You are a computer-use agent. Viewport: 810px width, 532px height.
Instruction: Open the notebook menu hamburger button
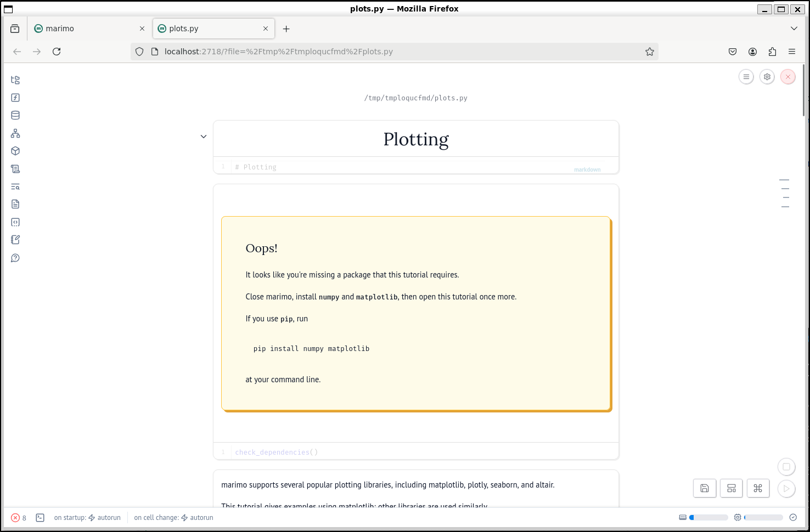[x=746, y=77]
